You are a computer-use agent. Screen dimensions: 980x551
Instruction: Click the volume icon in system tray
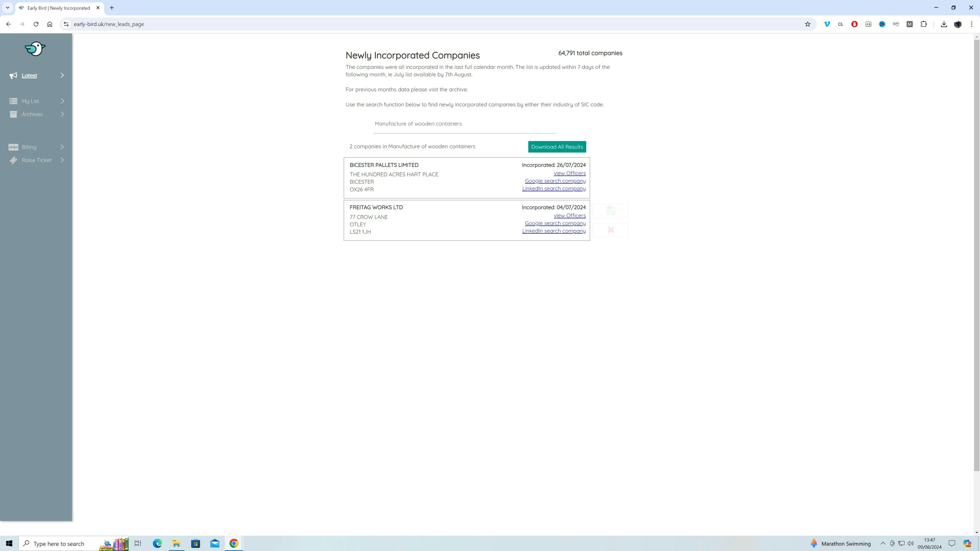[910, 543]
